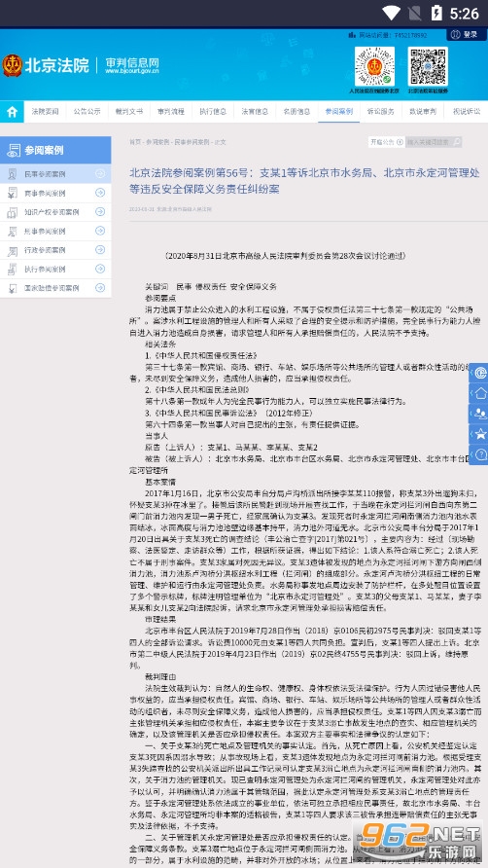Click the Wi-Fi status bar icon
Viewport: 488px width, 868px height.
tap(391, 13)
